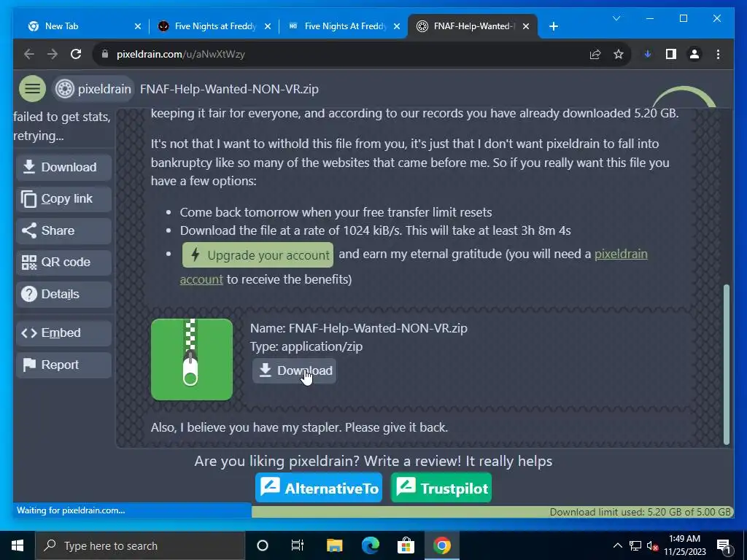Open the AlternativeTo review badge
747x560 pixels.
click(x=319, y=487)
